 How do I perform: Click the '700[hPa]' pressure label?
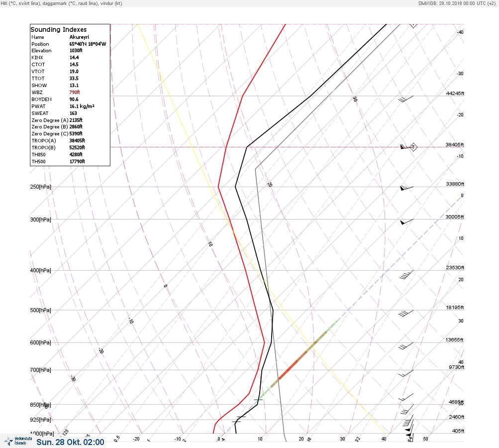[x=40, y=370]
